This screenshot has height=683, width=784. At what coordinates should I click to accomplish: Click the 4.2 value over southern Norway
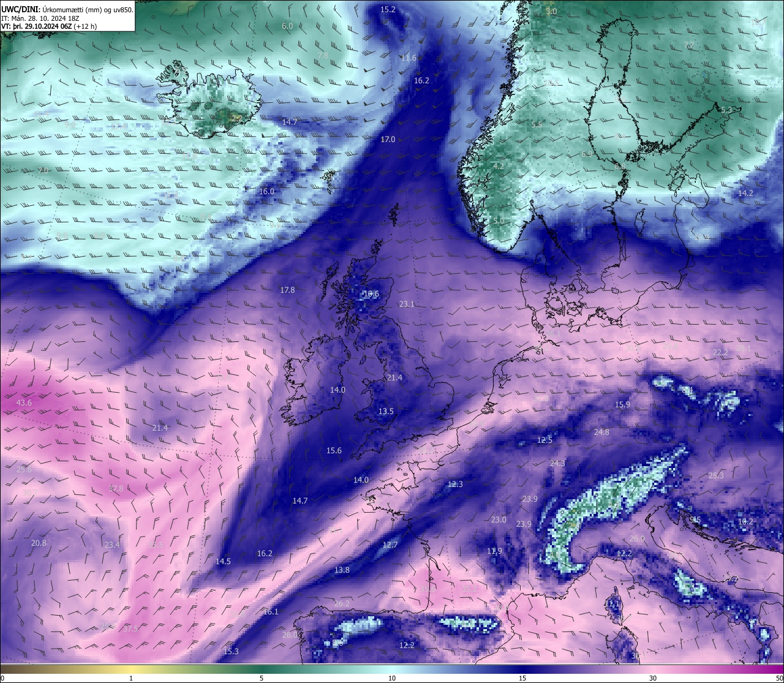(499, 167)
